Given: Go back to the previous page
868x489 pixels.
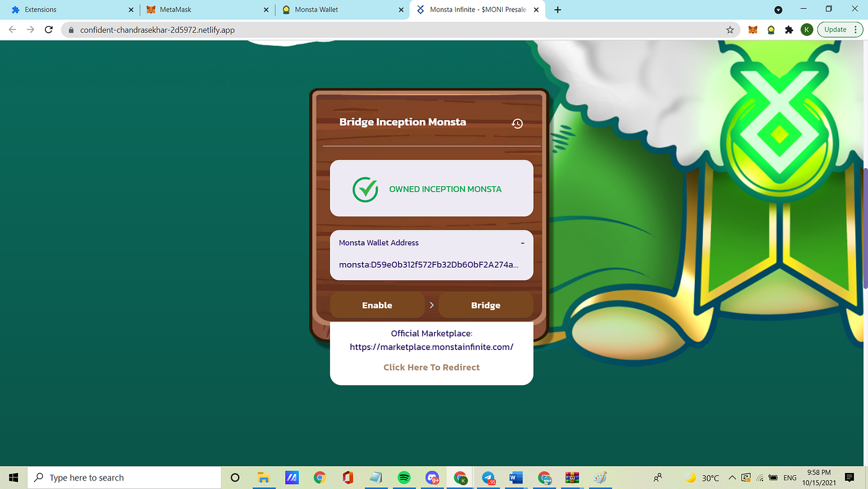Looking at the screenshot, I should tap(12, 30).
